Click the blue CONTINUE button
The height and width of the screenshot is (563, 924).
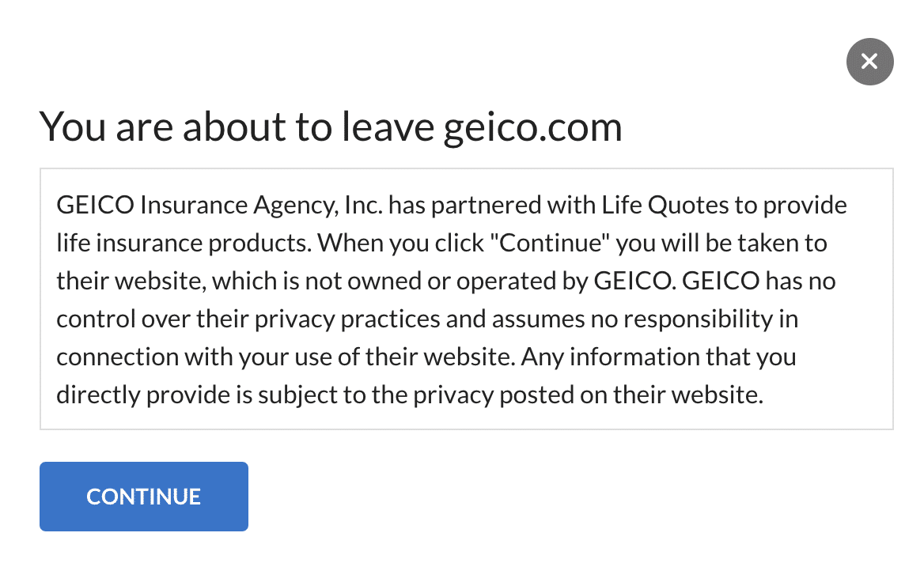pyautogui.click(x=144, y=497)
